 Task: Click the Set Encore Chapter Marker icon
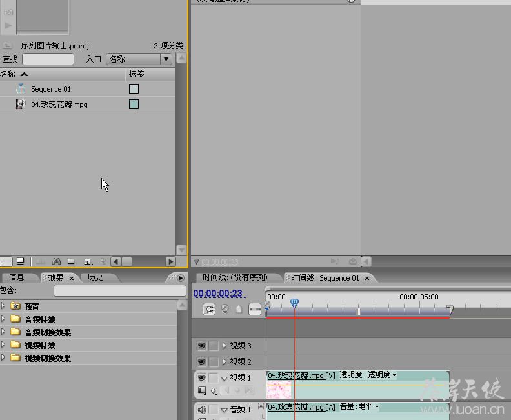225,308
